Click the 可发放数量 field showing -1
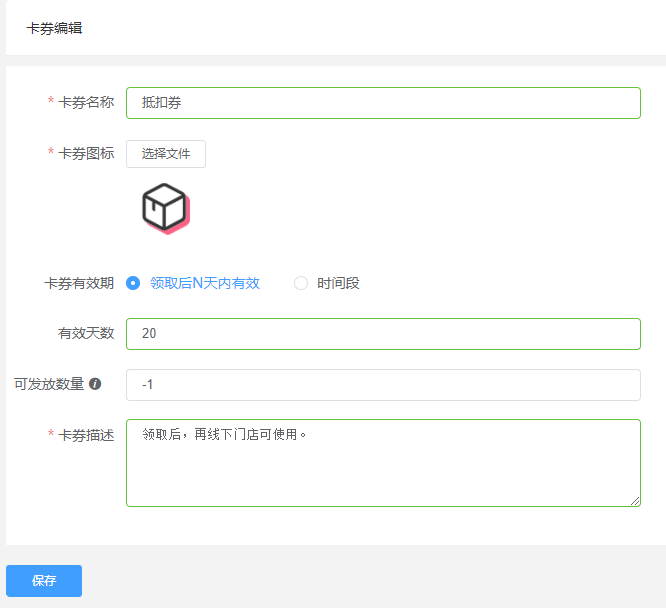 pos(383,385)
